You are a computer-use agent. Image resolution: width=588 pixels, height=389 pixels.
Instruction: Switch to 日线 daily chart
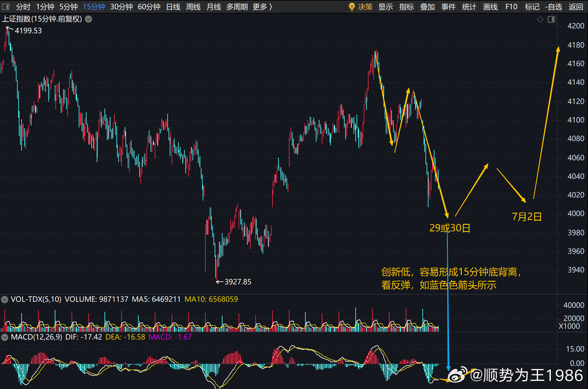[x=173, y=7]
